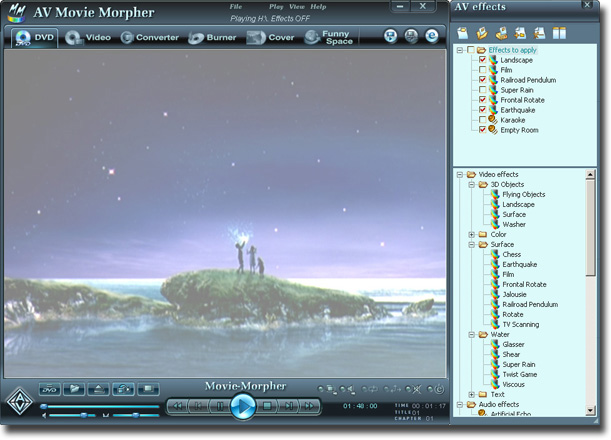The height and width of the screenshot is (440, 611).
Task: Collapse the Surface folder
Action: [471, 244]
